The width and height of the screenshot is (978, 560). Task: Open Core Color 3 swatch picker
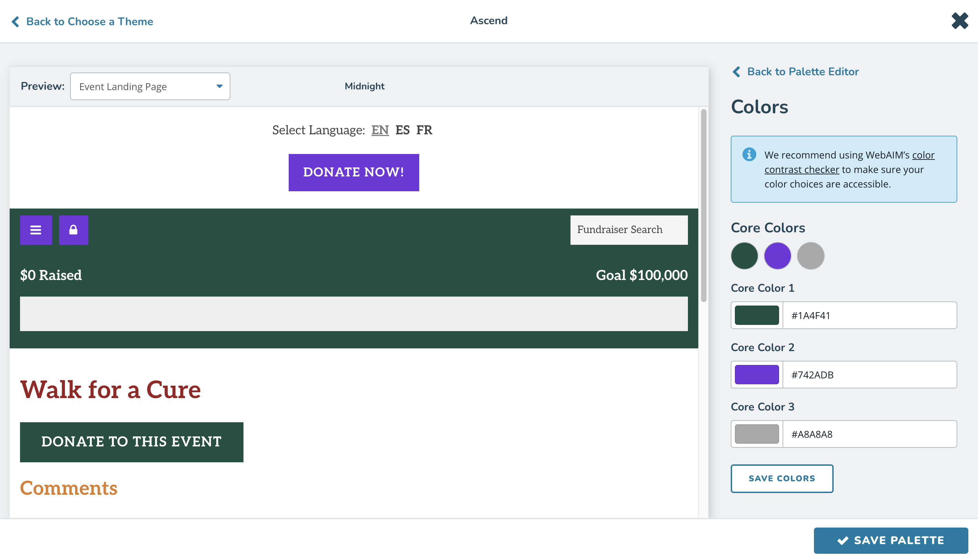click(x=757, y=434)
